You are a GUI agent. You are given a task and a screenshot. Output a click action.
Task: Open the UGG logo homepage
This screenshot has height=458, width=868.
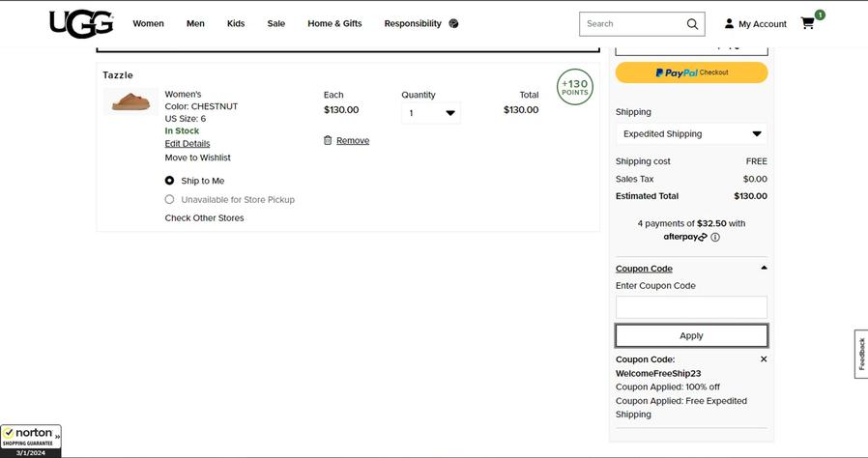(x=81, y=24)
